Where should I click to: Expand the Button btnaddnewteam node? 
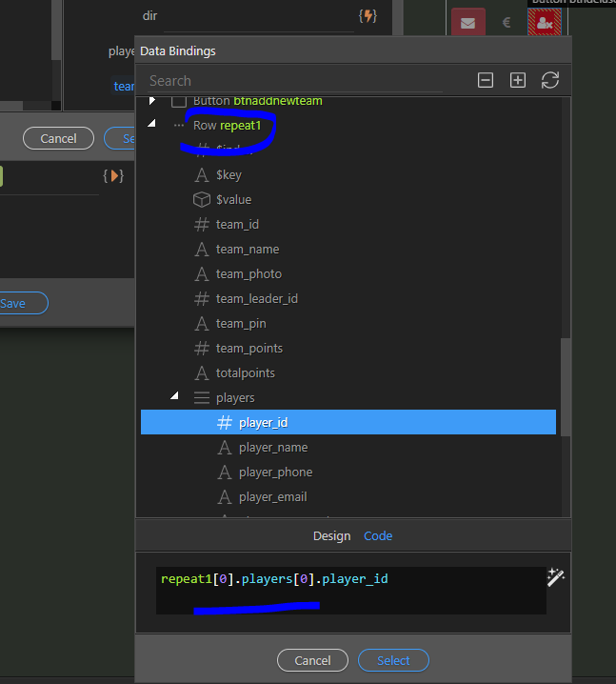click(152, 101)
